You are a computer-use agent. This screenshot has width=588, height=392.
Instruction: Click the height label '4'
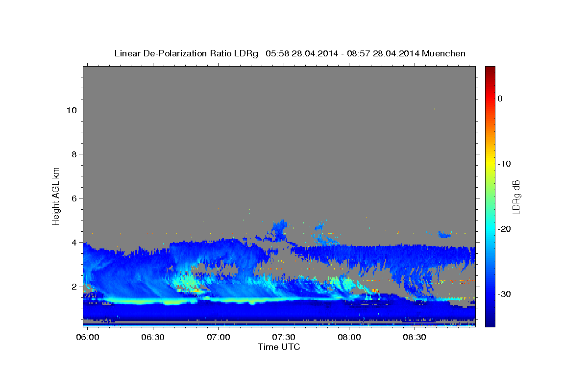coord(74,243)
